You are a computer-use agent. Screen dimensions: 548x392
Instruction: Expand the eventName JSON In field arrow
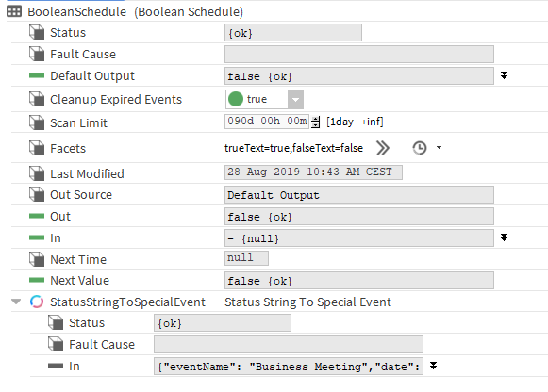pos(433,366)
